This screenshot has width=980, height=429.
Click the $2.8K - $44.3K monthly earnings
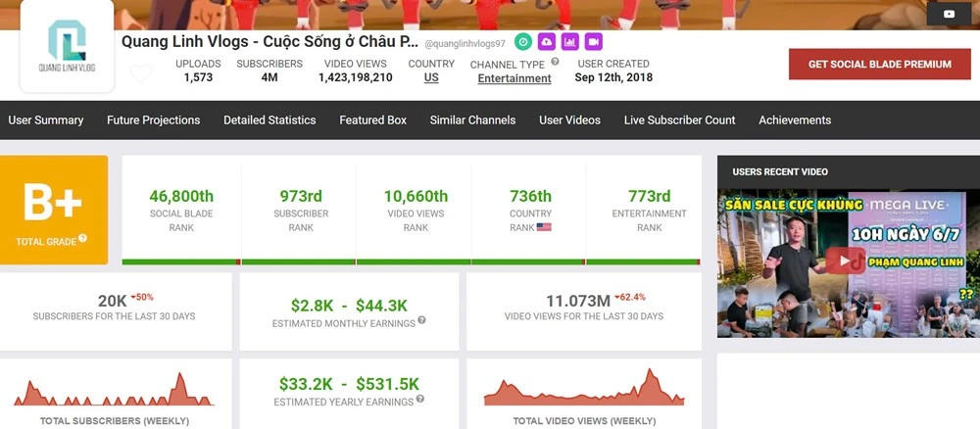[x=350, y=306]
